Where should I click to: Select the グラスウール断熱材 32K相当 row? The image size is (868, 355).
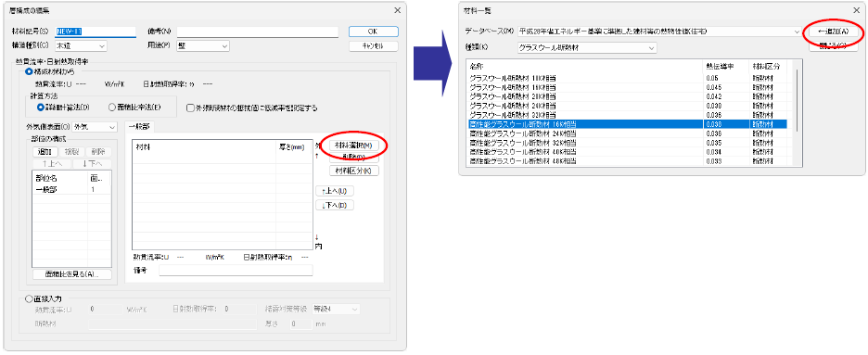tap(627, 114)
